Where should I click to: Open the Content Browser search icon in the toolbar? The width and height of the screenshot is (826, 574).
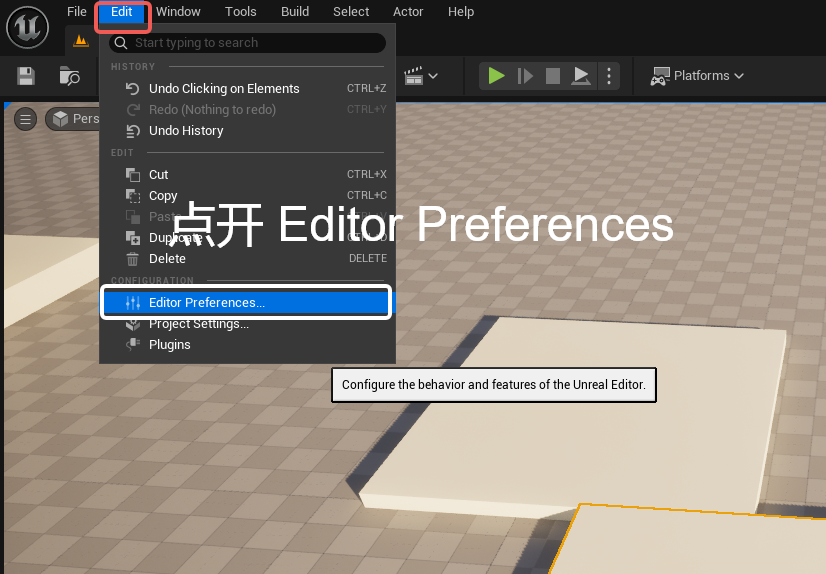(x=69, y=76)
